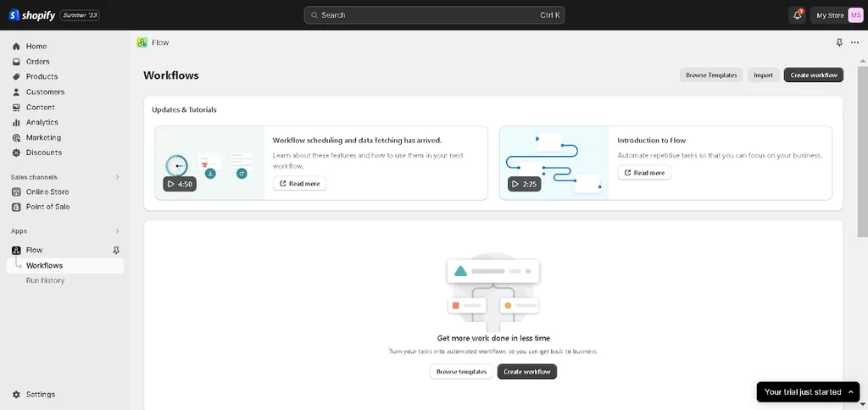
Task: Click the search input field
Action: point(434,15)
